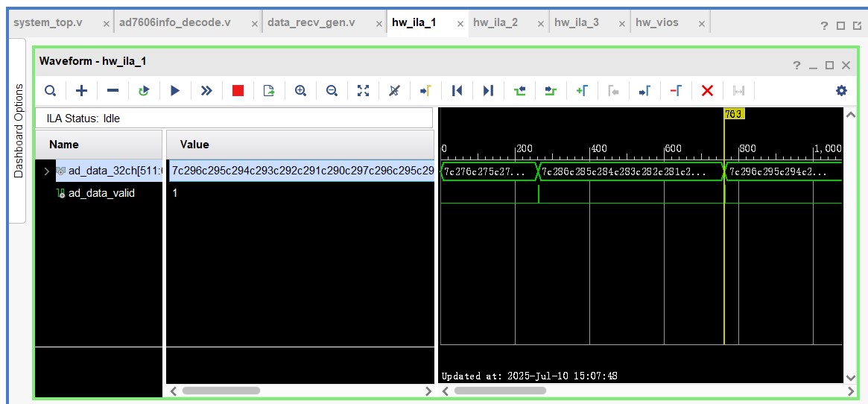Toggle auto re-trigger circular arrow icon
The image size is (868, 404).
[x=144, y=91]
